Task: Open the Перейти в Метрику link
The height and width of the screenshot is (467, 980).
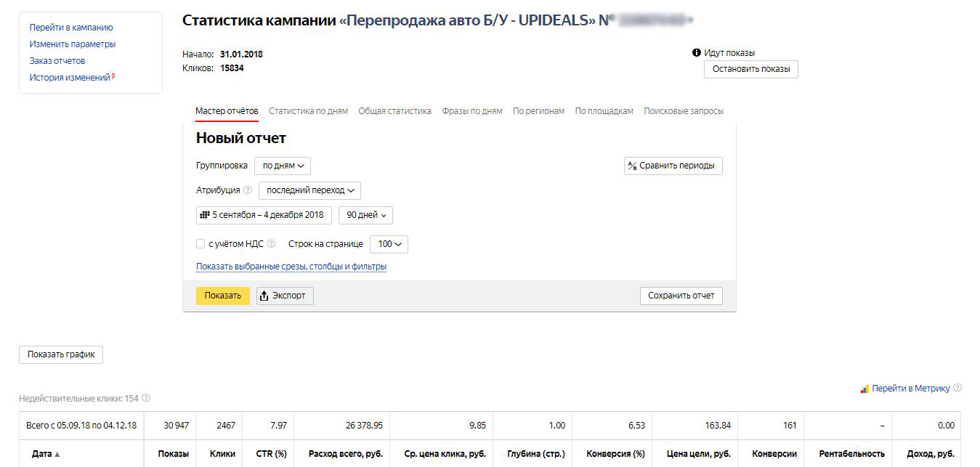Action: 910,389
